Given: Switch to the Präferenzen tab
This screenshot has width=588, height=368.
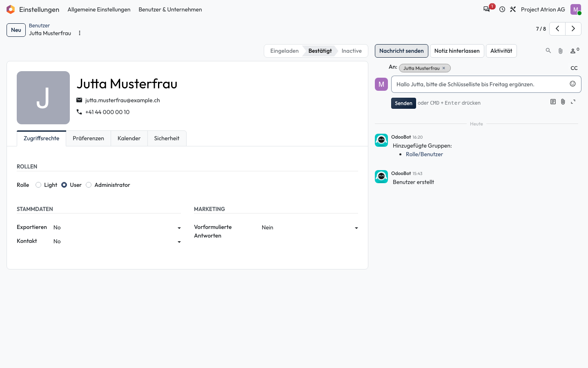Looking at the screenshot, I should pos(88,138).
